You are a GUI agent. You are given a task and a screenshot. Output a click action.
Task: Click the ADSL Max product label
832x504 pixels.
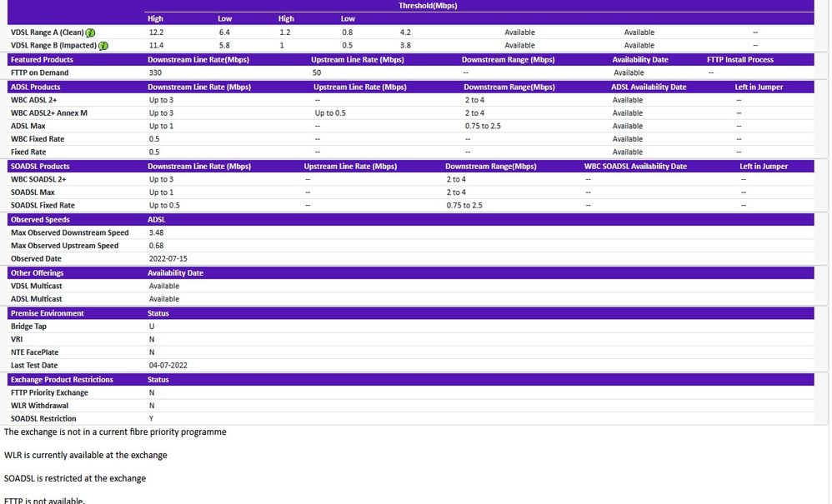click(28, 126)
